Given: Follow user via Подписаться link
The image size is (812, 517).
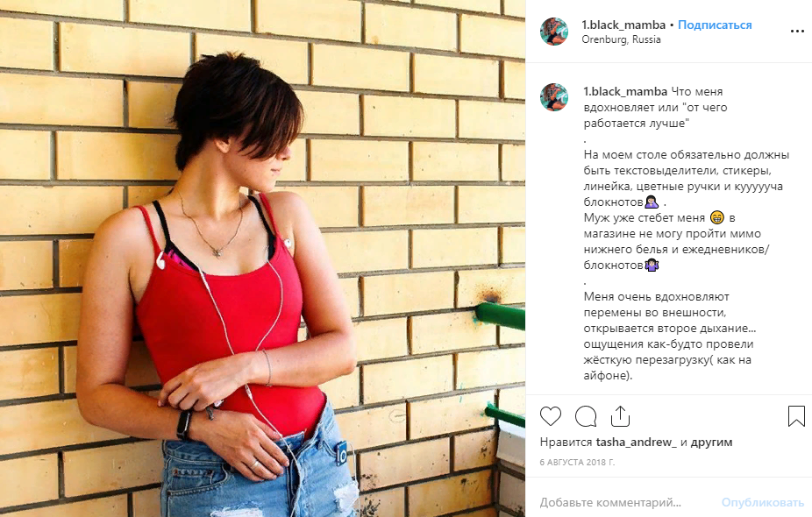Looking at the screenshot, I should tap(715, 25).
